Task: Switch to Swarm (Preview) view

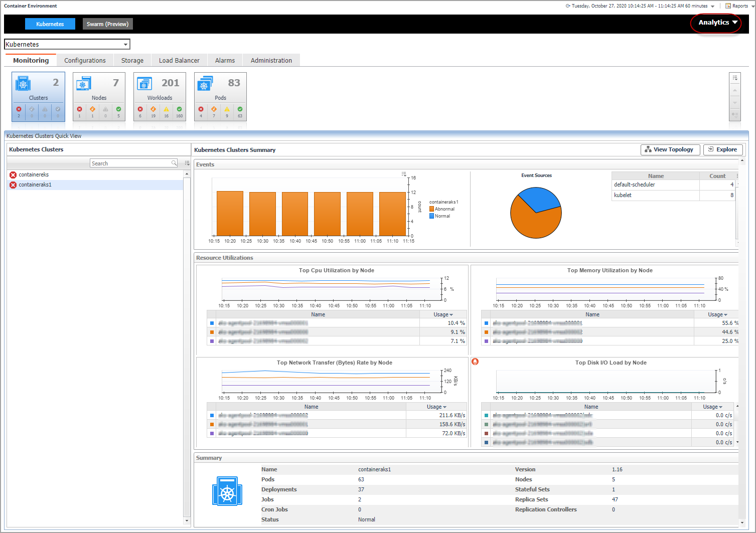Action: [x=107, y=24]
